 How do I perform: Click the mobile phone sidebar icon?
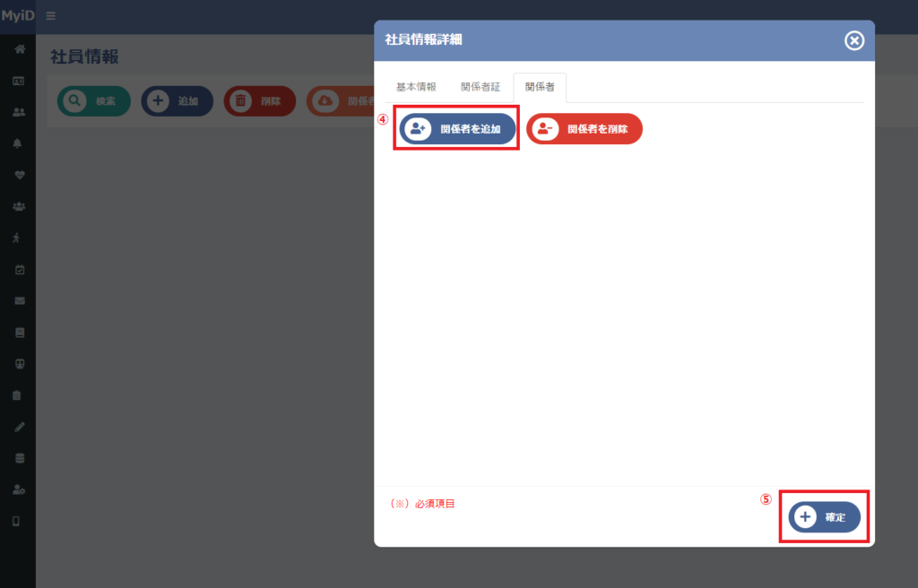[16, 522]
